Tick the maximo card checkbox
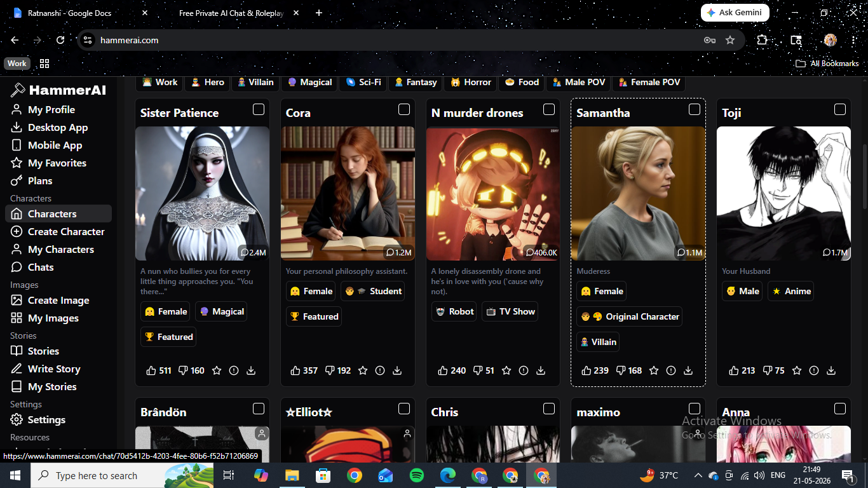Image resolution: width=868 pixels, height=488 pixels. pos(695,409)
